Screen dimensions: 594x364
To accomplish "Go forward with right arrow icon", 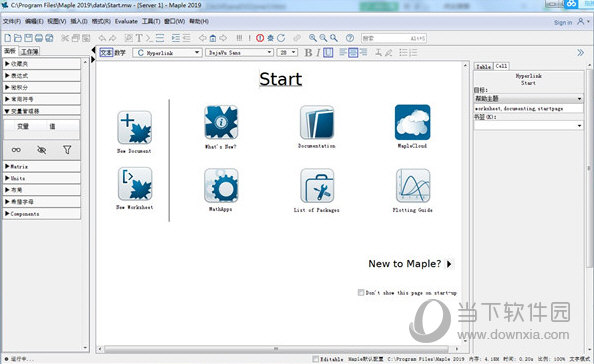I will (x=223, y=38).
